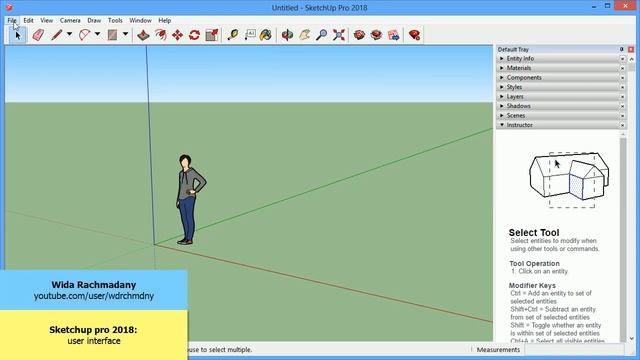This screenshot has width=640, height=360.
Task: Open the 3D Warehouse button
Action: 359,35
